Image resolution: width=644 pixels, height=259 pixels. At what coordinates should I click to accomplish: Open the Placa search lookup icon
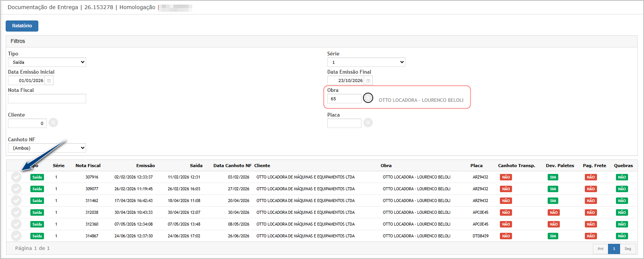(x=368, y=123)
